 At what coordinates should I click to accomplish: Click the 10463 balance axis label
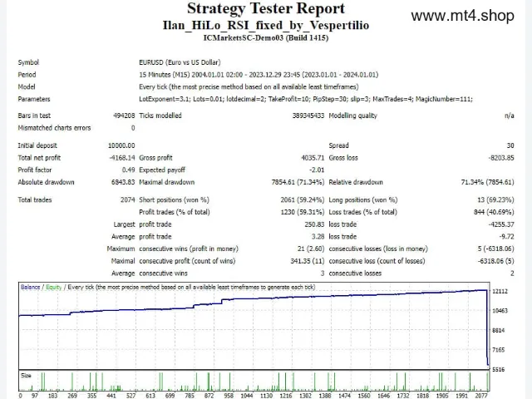point(500,311)
